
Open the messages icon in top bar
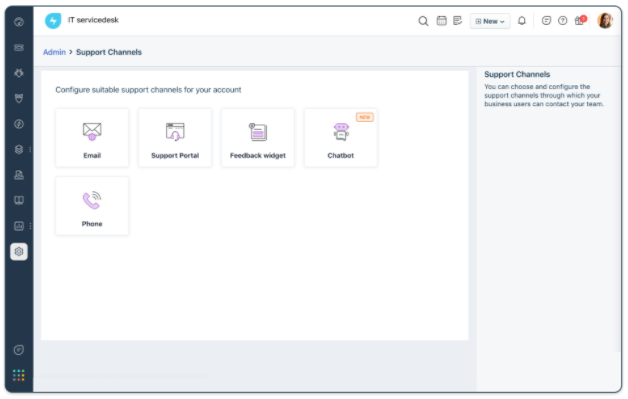point(546,20)
